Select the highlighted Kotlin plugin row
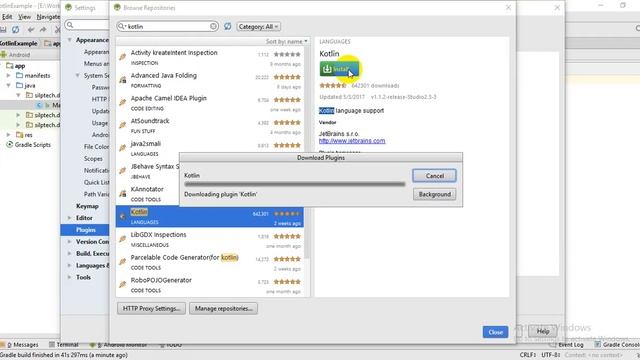 210,217
